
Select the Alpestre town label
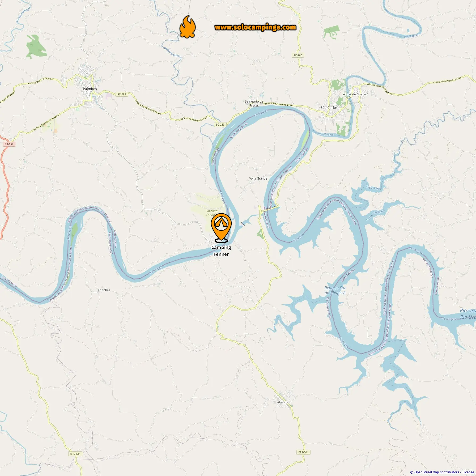pyautogui.click(x=283, y=402)
